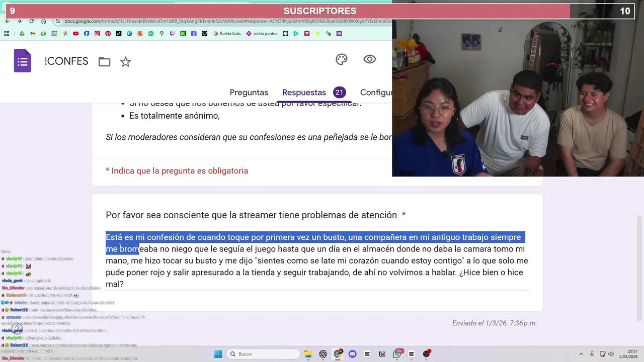Open the Configuración tab
This screenshot has height=362, width=644.
376,93
